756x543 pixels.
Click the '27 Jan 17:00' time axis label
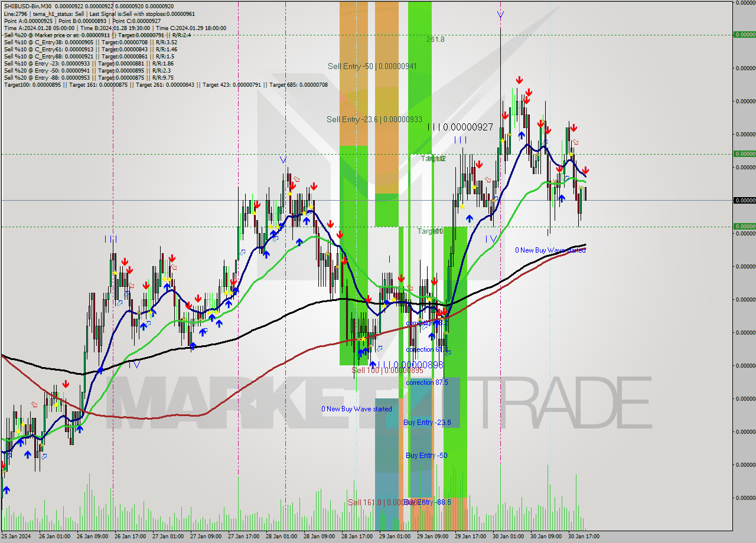243,537
